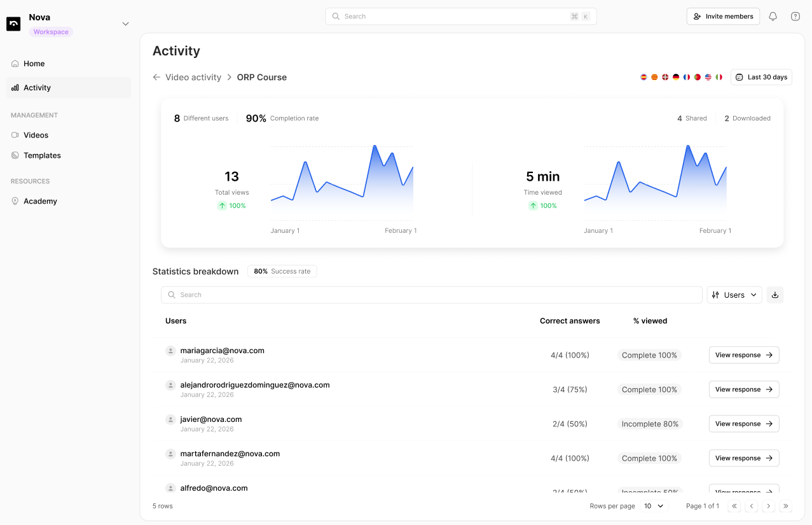Open the help question mark icon
The width and height of the screenshot is (812, 525).
point(795,17)
